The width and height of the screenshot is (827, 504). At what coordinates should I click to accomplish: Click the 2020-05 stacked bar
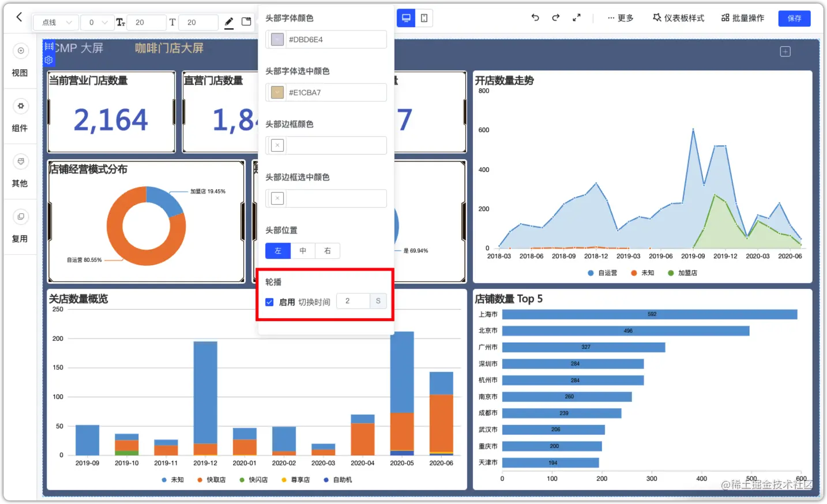pos(402,393)
